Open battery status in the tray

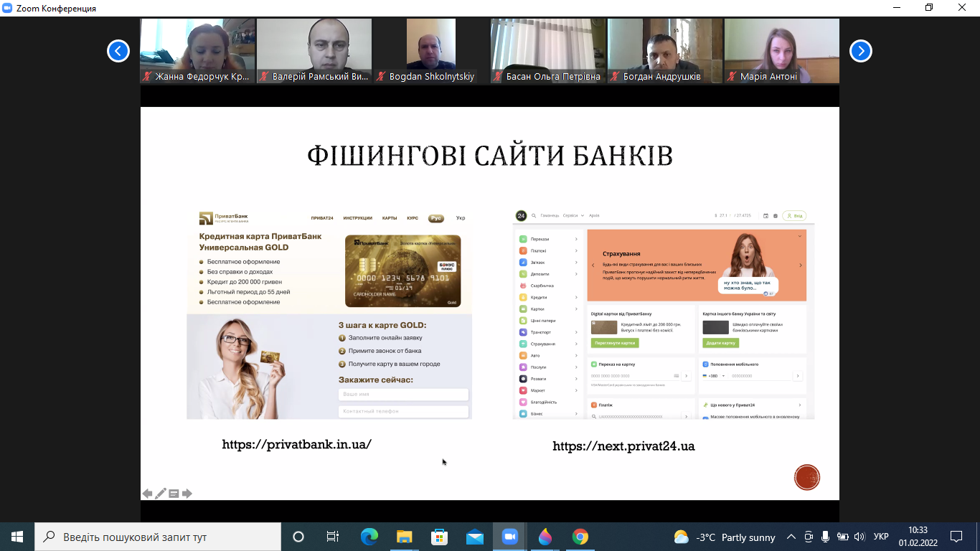[x=843, y=537]
